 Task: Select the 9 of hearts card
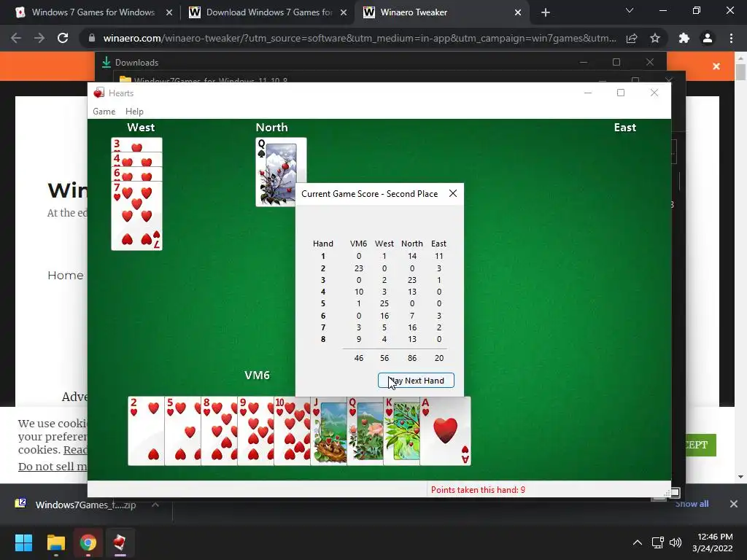(x=255, y=431)
